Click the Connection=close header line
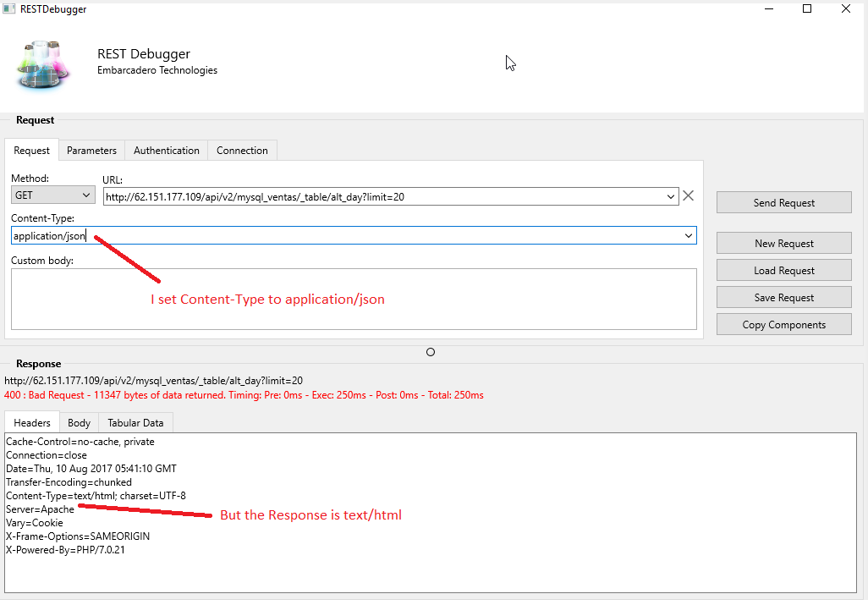868x605 pixels. click(x=47, y=455)
